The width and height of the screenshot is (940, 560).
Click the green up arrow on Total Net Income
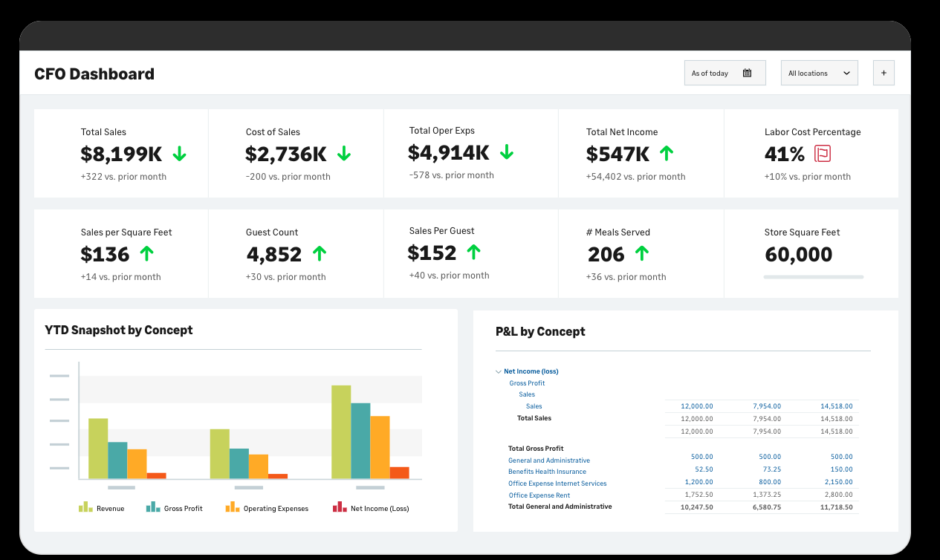(x=667, y=154)
